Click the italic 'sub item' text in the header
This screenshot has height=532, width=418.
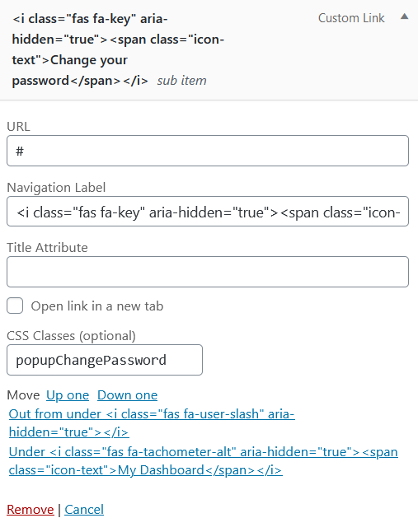click(x=181, y=81)
